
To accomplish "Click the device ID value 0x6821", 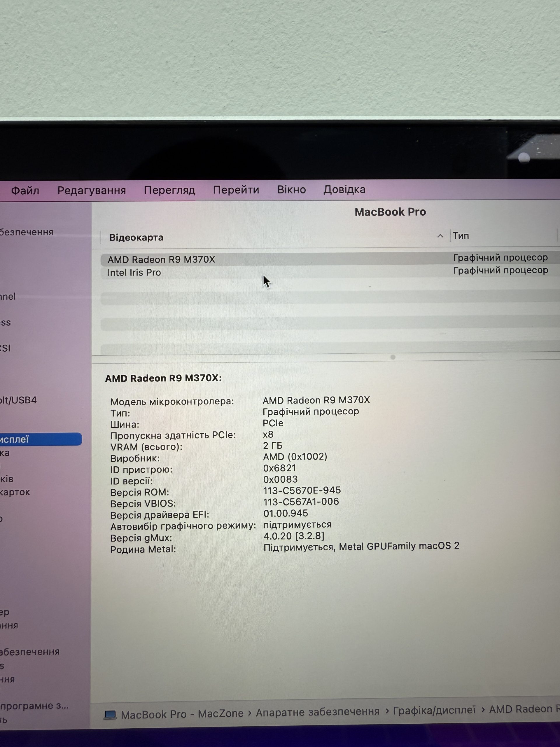I will pos(280,468).
